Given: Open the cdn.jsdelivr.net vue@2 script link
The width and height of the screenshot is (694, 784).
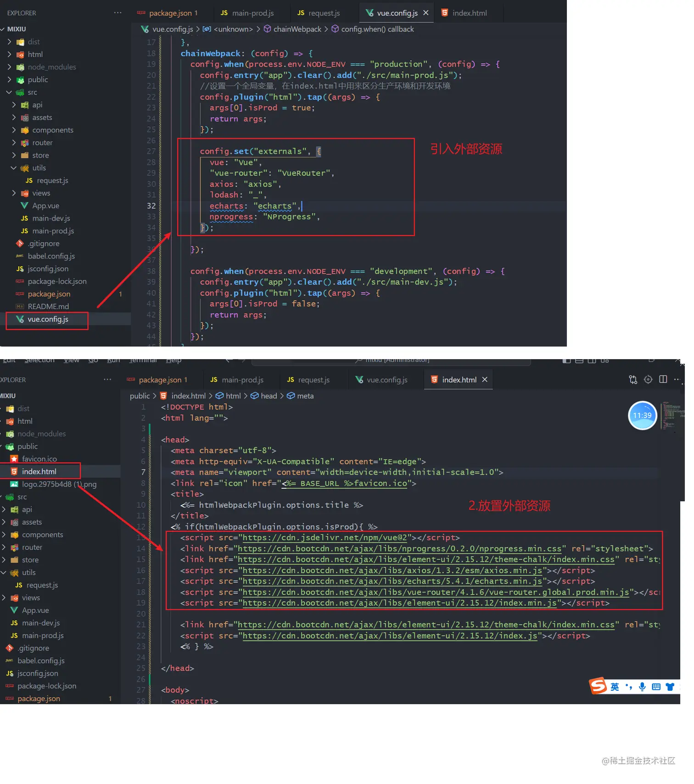Looking at the screenshot, I should pyautogui.click(x=325, y=537).
